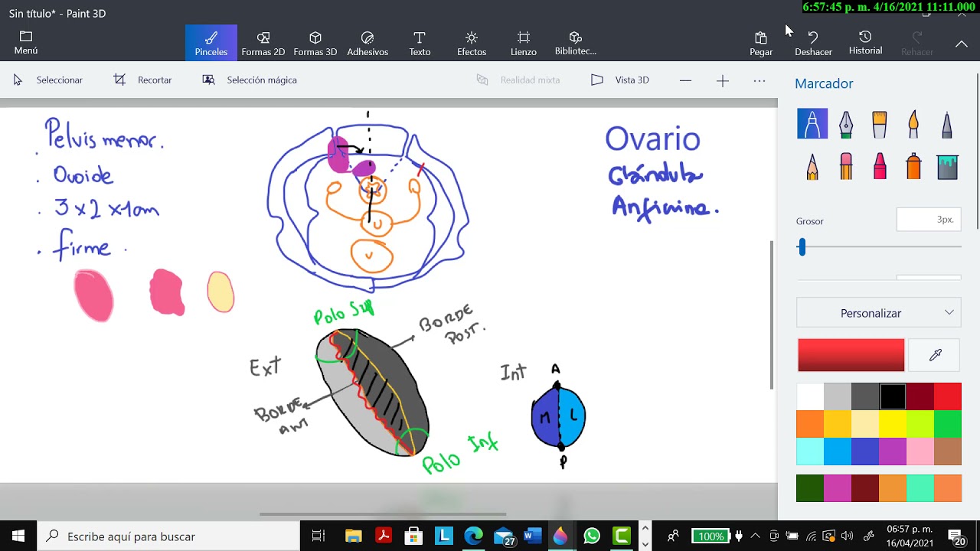Image resolution: width=980 pixels, height=551 pixels.
Task: Click the Grosor thickness slider handle
Action: pos(802,247)
